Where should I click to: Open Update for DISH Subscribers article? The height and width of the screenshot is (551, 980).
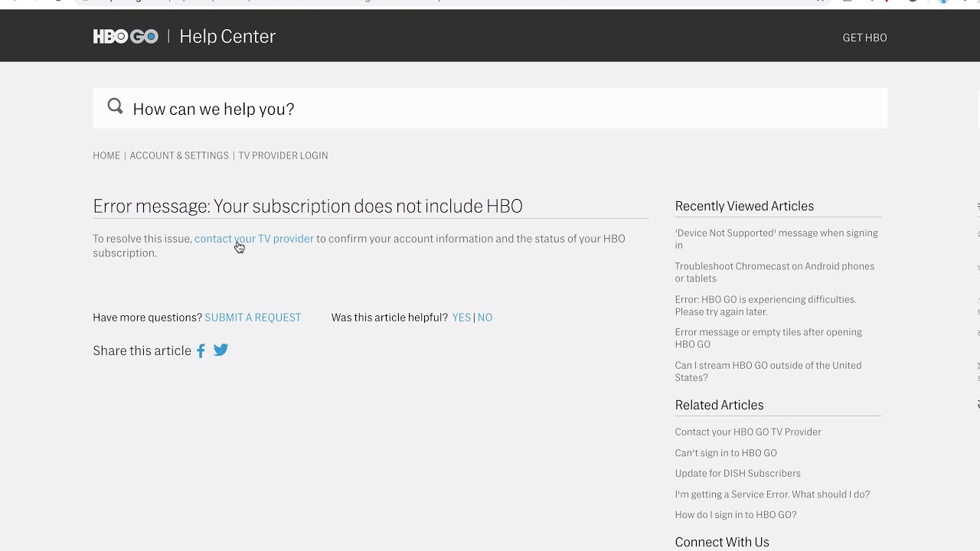pos(737,473)
